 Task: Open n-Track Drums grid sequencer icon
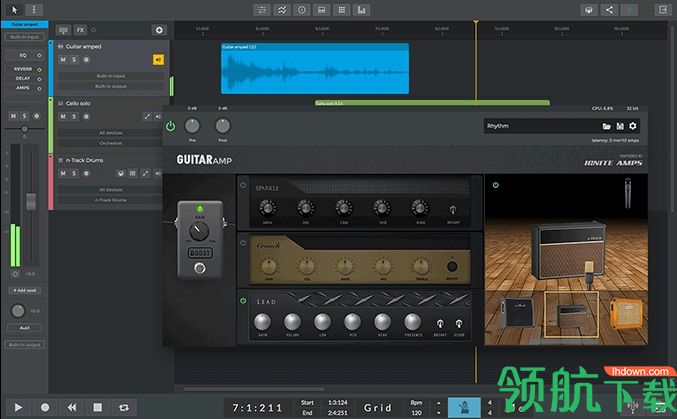133,173
